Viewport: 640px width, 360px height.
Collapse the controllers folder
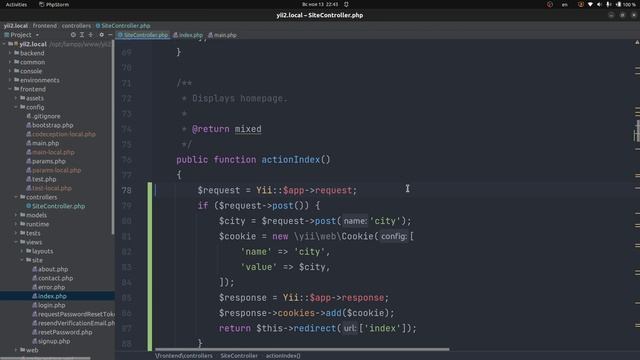click(16, 197)
